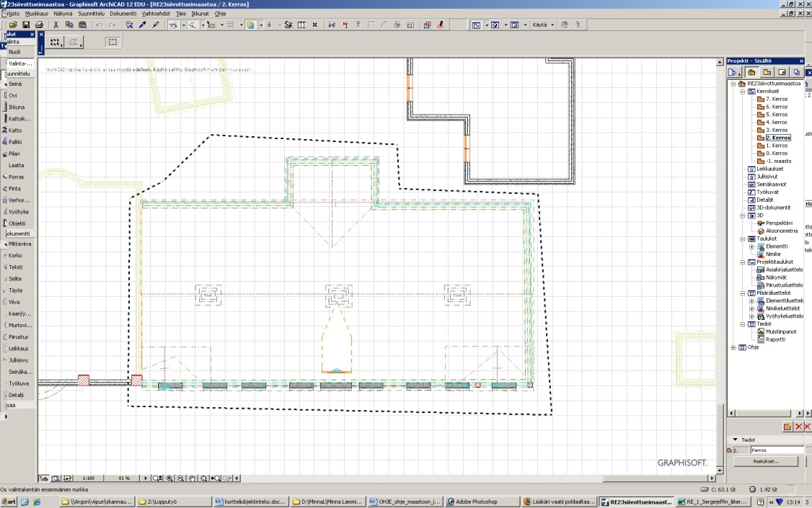
Task: Click the Asetukset... button
Action: (765, 461)
